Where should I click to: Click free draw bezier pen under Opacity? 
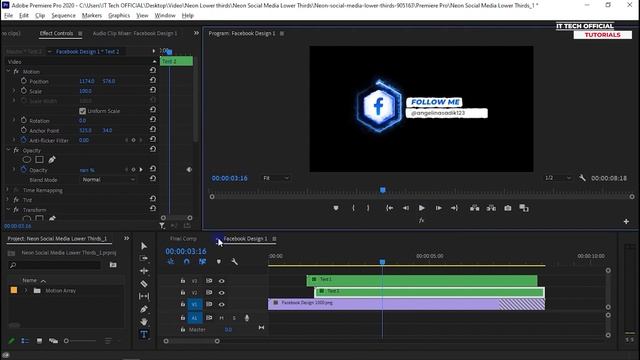click(x=52, y=160)
